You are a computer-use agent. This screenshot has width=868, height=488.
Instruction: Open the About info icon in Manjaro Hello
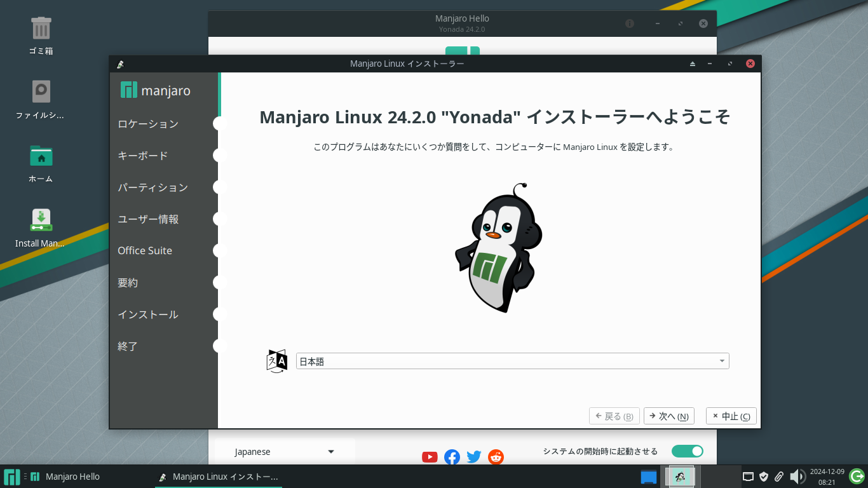pos(630,24)
